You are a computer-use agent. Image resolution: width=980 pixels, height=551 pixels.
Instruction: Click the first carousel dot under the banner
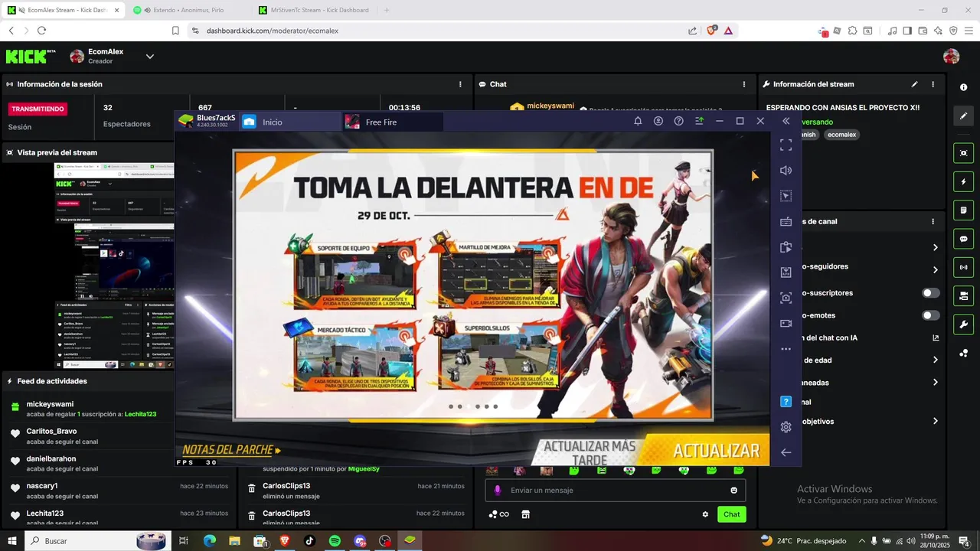pos(451,406)
